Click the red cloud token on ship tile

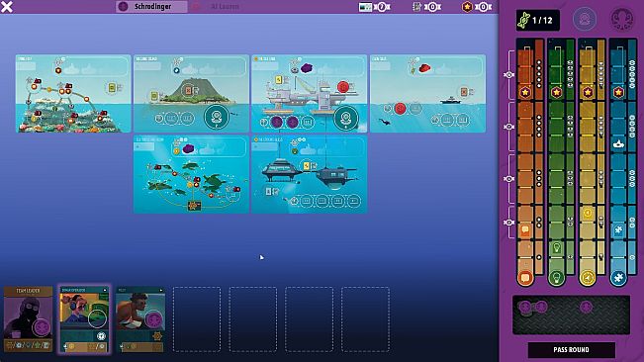424,68
